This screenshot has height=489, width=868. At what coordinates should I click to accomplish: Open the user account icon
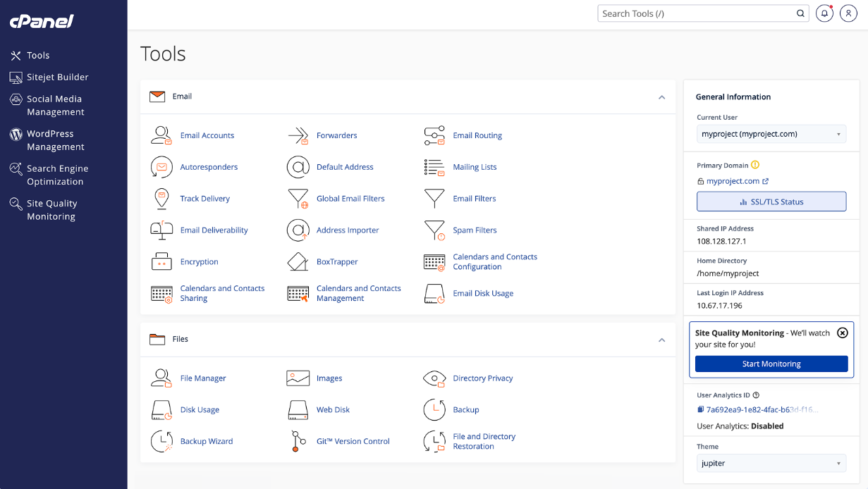tap(848, 13)
